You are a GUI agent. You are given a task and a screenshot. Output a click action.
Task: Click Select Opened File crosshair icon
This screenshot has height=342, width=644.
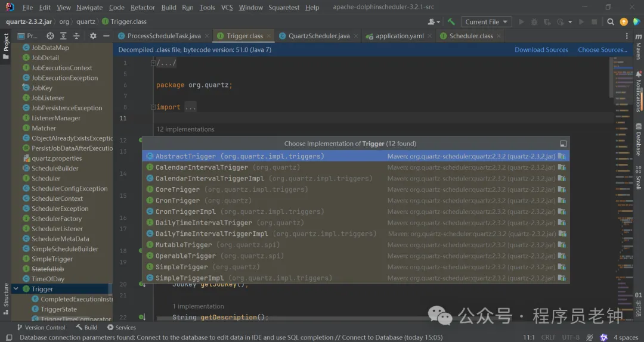(50, 36)
